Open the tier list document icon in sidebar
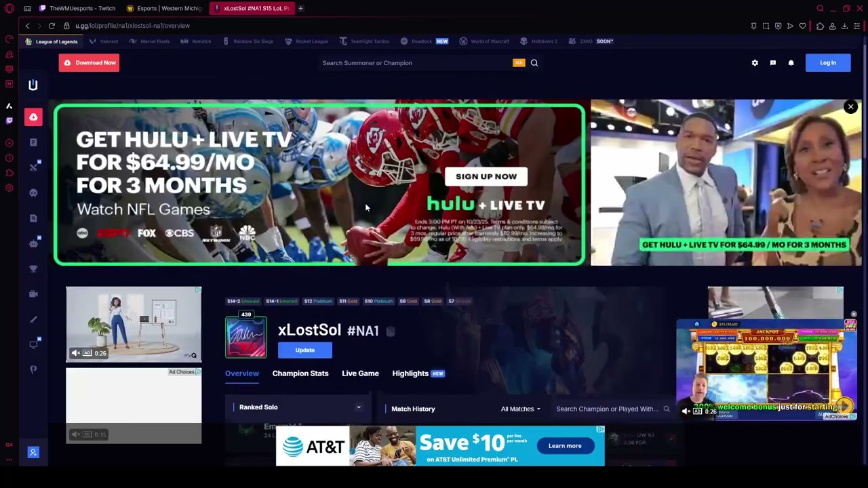 point(33,142)
